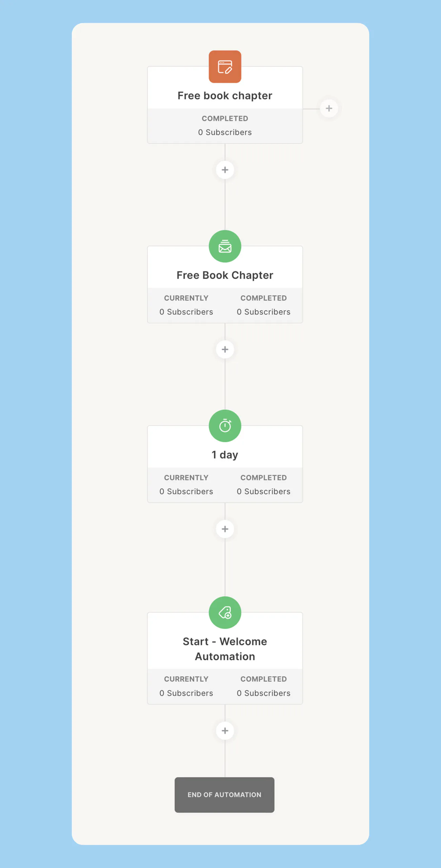Image resolution: width=441 pixels, height=868 pixels.
Task: Click the Free book chapter trigger title
Action: pos(225,95)
